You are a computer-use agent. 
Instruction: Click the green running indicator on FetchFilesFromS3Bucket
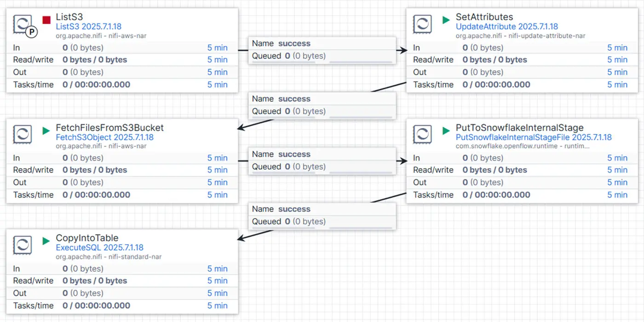coord(46,130)
